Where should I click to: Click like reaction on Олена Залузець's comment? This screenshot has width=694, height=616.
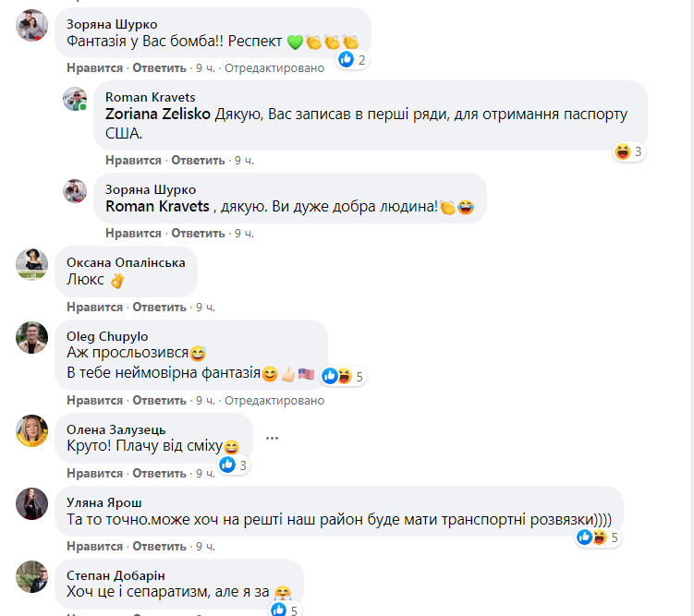tap(226, 465)
